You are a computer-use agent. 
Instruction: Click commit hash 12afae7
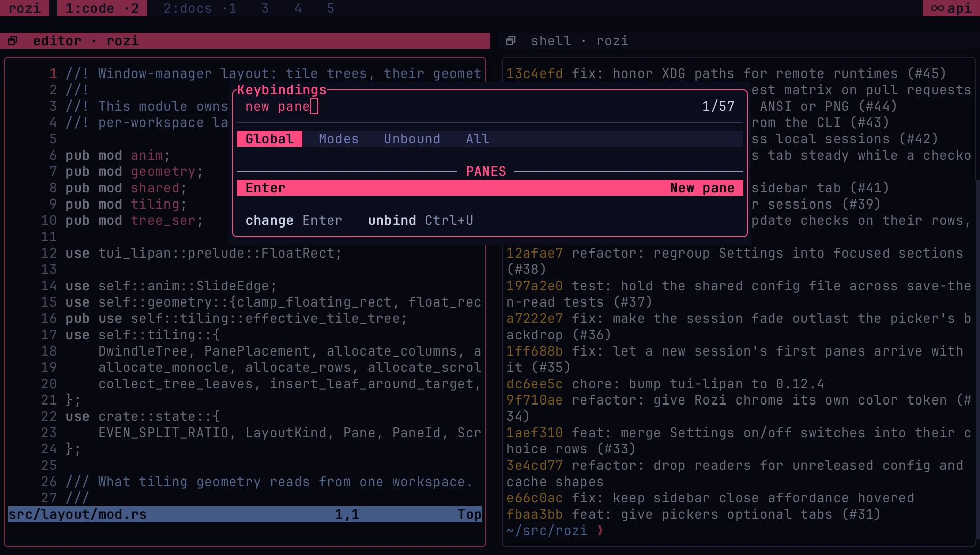click(x=534, y=253)
